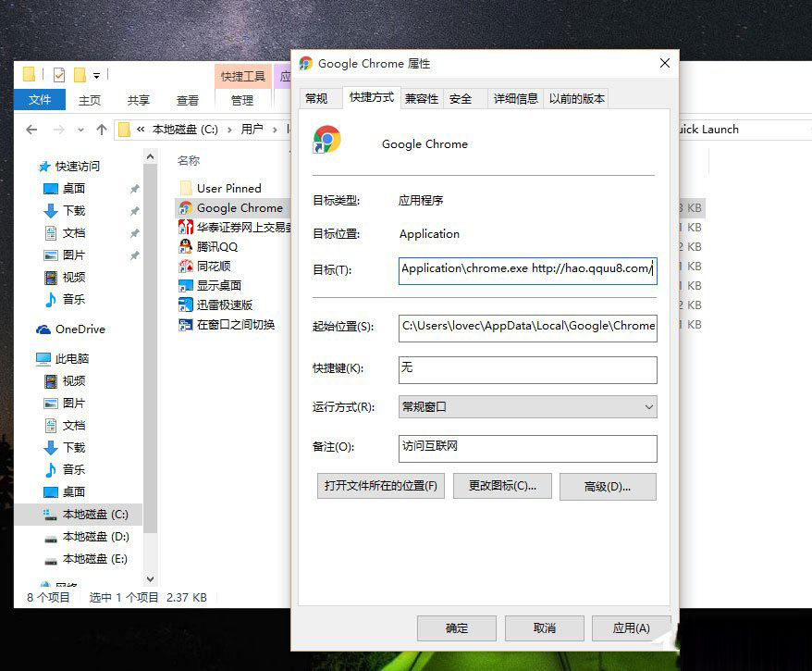This screenshot has width=812, height=671.
Task: Select 华泰证券网上交易 shortcut icon
Action: (x=185, y=227)
